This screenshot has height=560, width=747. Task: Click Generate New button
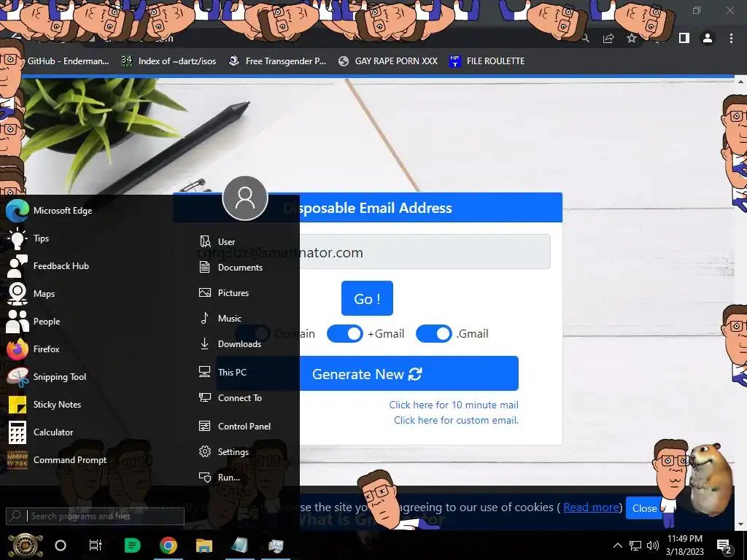(367, 374)
